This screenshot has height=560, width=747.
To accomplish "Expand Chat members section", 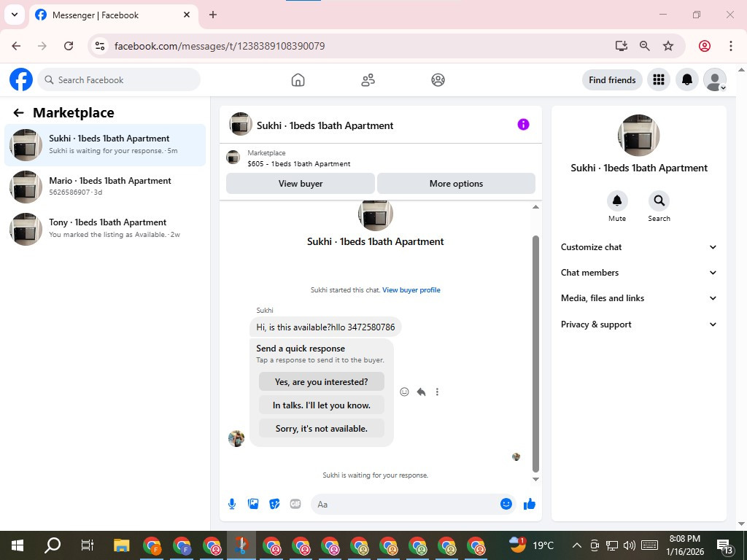I will (639, 273).
